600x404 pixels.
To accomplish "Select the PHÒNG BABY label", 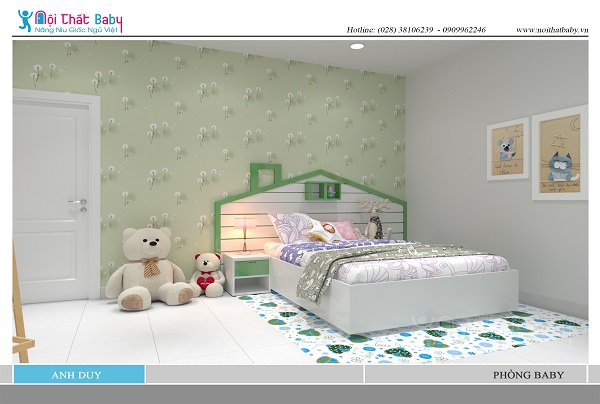I will click(x=528, y=375).
